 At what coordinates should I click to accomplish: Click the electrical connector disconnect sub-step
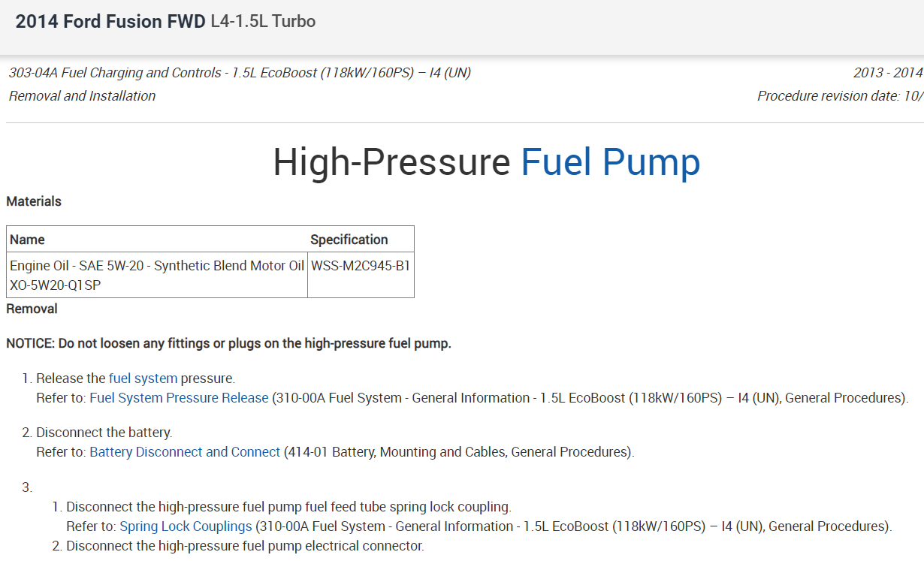(245, 546)
